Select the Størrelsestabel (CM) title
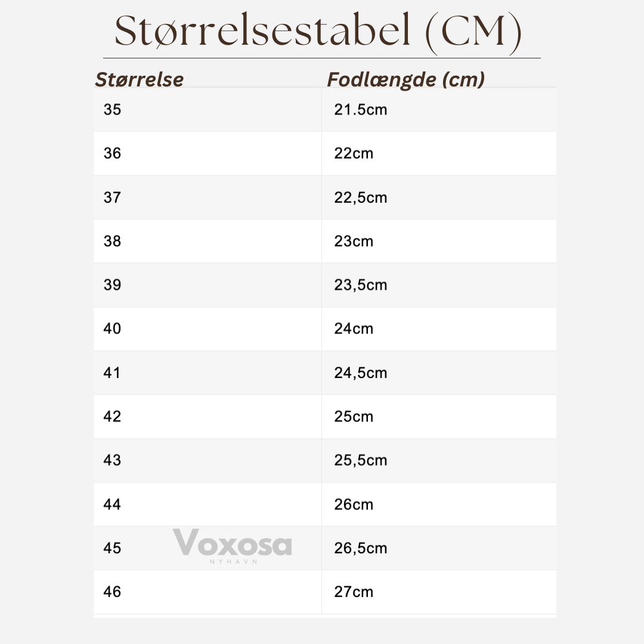The height and width of the screenshot is (644, 644). click(318, 32)
